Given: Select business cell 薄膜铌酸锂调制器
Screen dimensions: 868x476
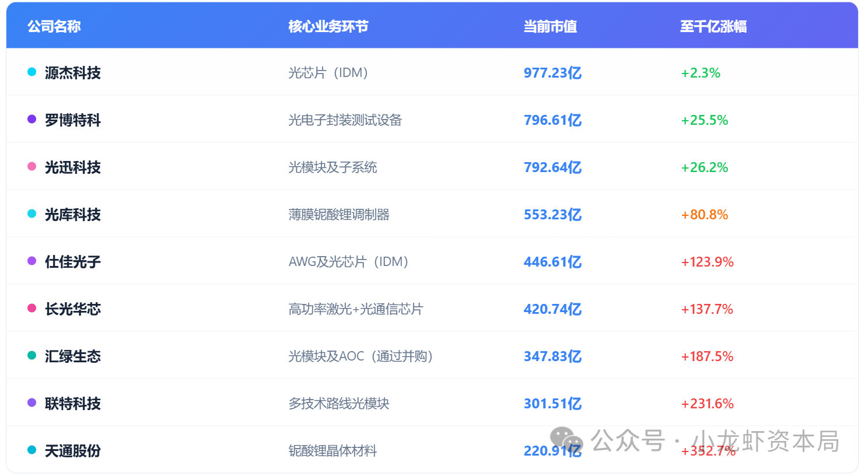Looking at the screenshot, I should pos(339,215).
